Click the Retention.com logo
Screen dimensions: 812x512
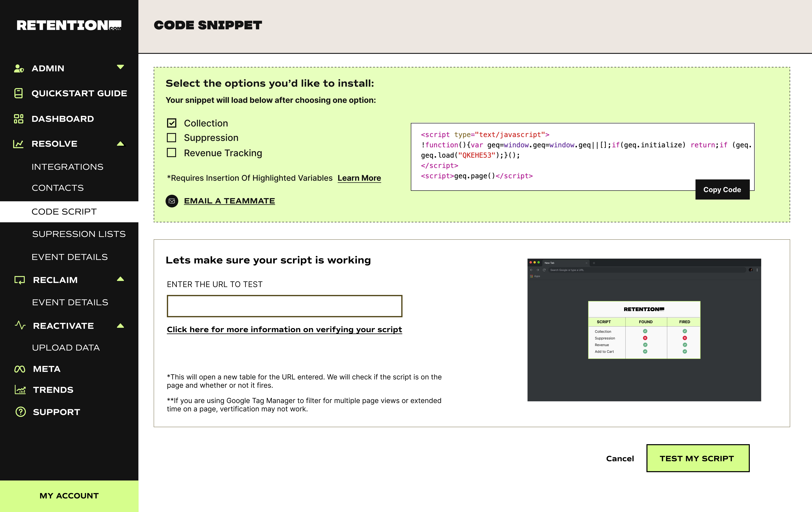click(x=69, y=25)
